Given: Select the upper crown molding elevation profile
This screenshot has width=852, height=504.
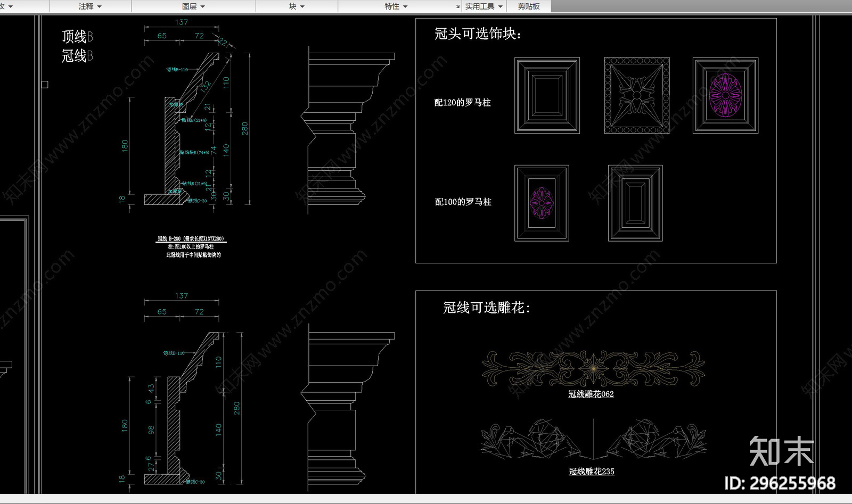Looking at the screenshot, I should 348,130.
